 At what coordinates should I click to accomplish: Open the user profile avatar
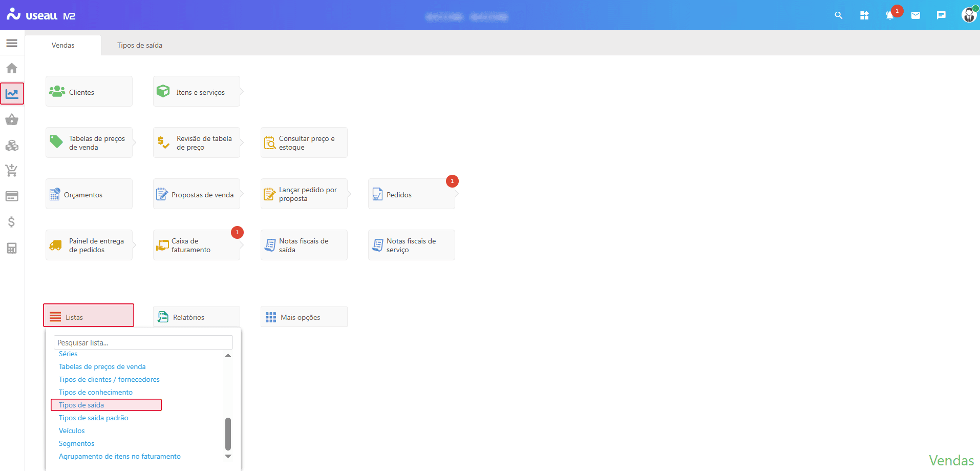[x=968, y=15]
